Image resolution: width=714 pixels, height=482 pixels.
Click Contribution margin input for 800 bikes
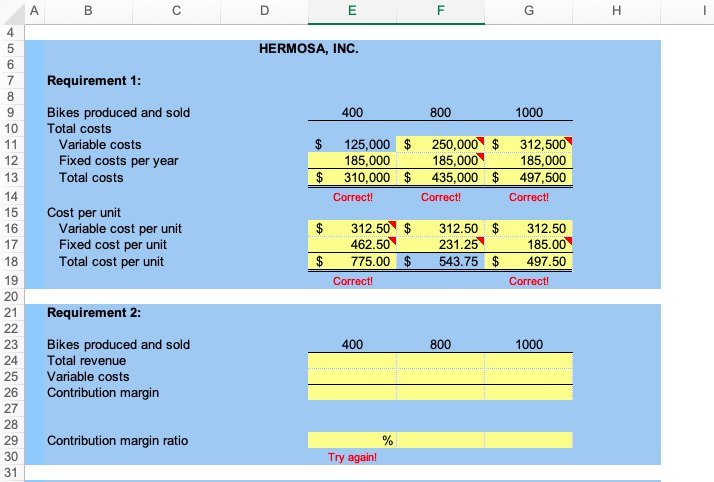[x=440, y=392]
